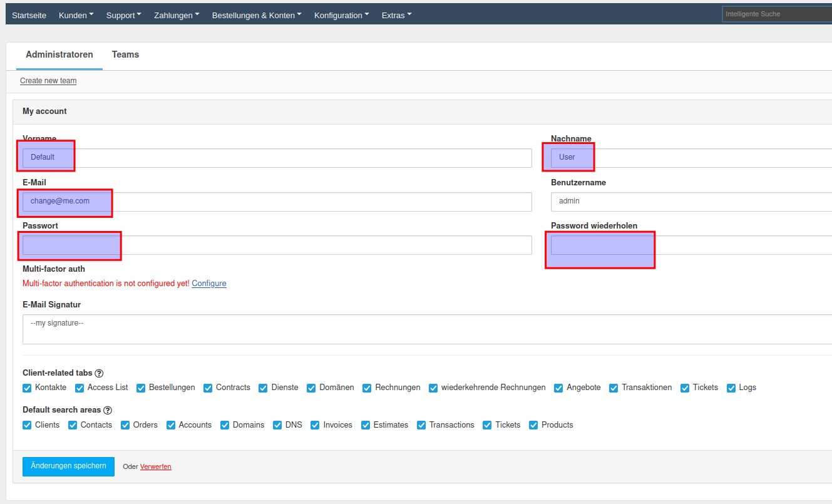Image resolution: width=832 pixels, height=504 pixels.
Task: Switch to the Teams tab
Action: (x=125, y=54)
